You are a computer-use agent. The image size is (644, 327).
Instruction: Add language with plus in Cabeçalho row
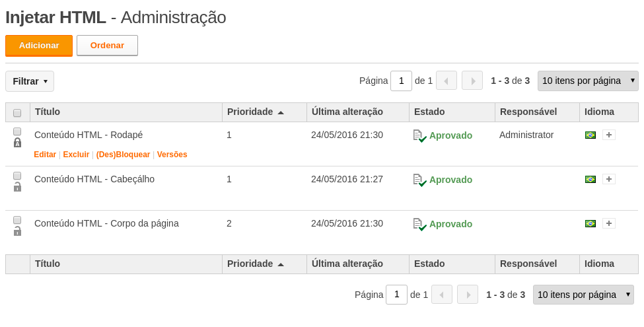[x=609, y=179]
